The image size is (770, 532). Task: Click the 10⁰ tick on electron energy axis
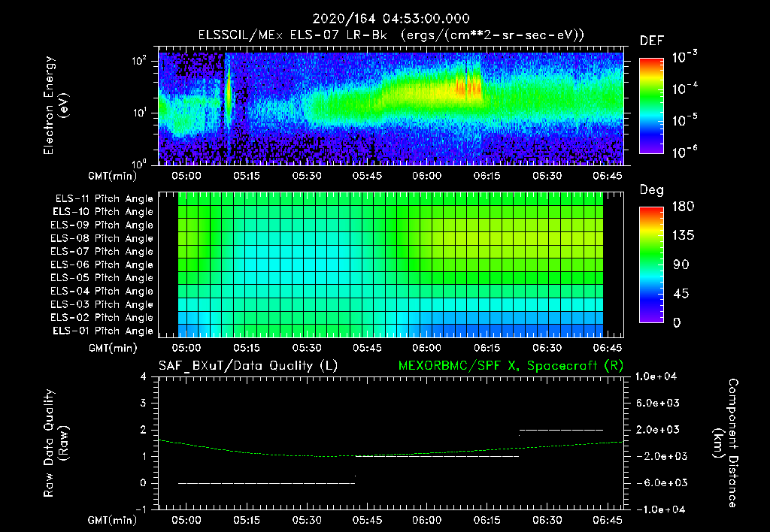tap(139, 164)
